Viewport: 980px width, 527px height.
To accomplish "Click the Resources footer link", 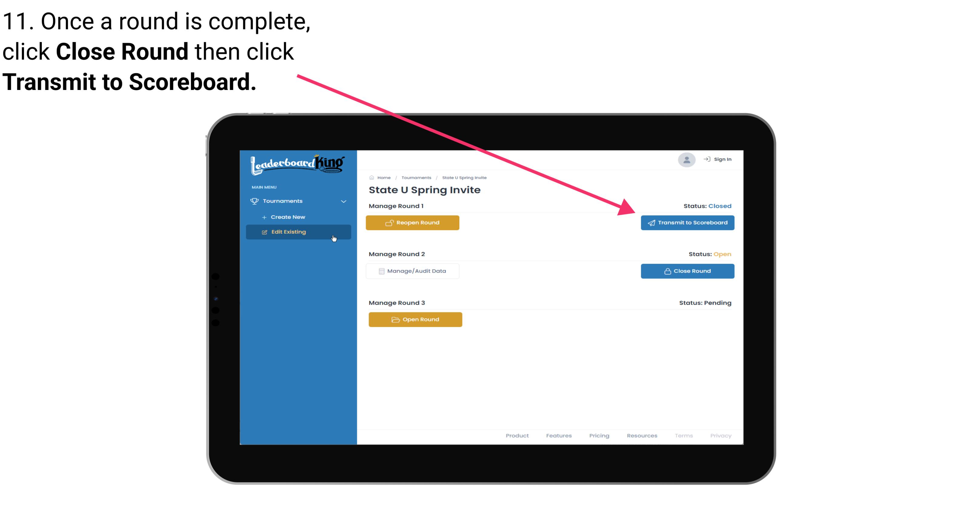I will 642,436.
